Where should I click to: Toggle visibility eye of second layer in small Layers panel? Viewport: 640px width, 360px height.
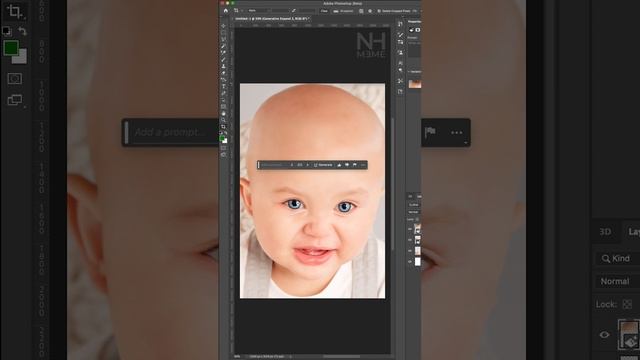pos(410,240)
